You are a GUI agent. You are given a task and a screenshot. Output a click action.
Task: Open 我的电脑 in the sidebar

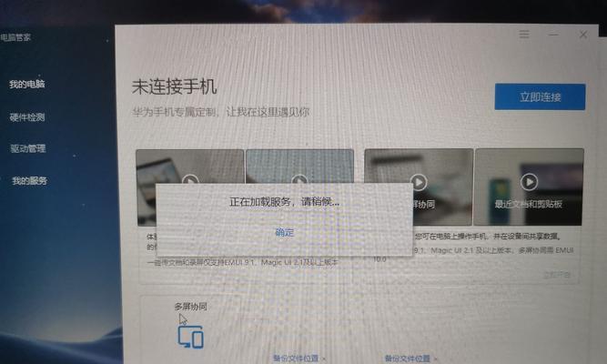pyautogui.click(x=27, y=84)
